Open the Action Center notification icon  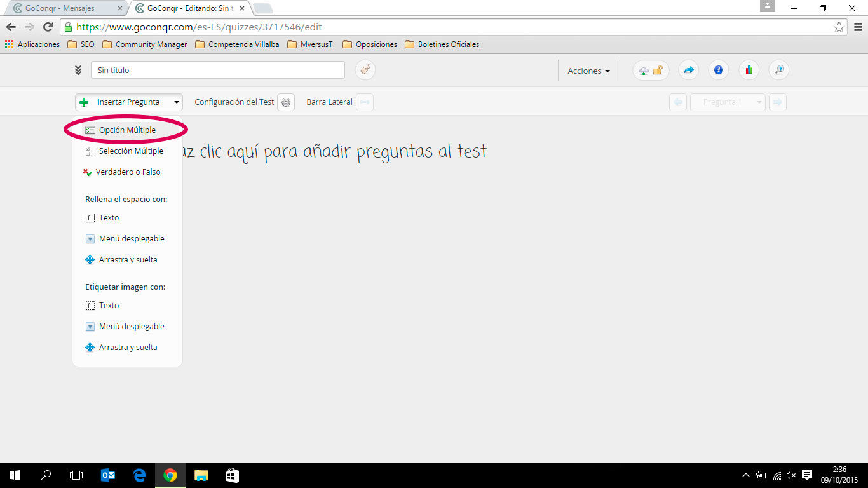pyautogui.click(x=807, y=475)
